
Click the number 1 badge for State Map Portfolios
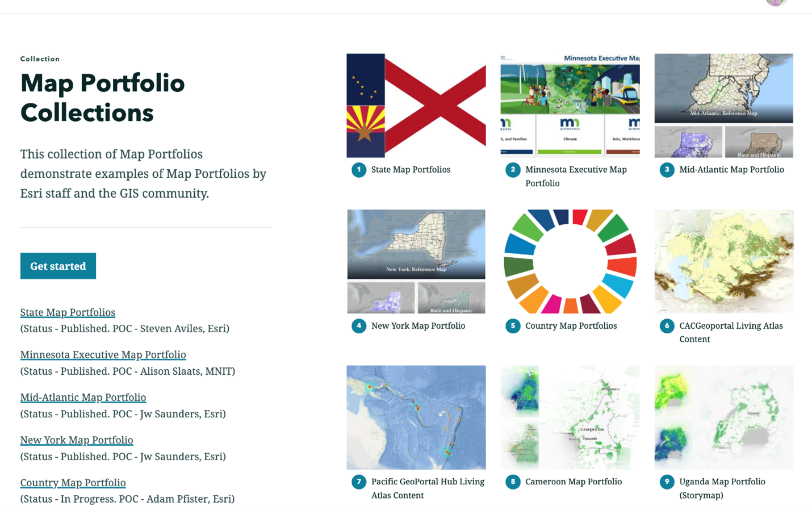pyautogui.click(x=359, y=170)
